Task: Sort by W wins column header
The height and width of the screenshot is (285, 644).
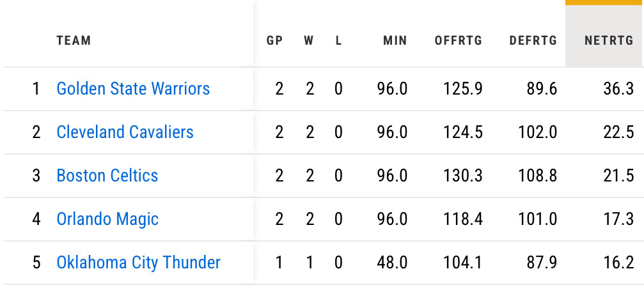Action: pyautogui.click(x=309, y=41)
